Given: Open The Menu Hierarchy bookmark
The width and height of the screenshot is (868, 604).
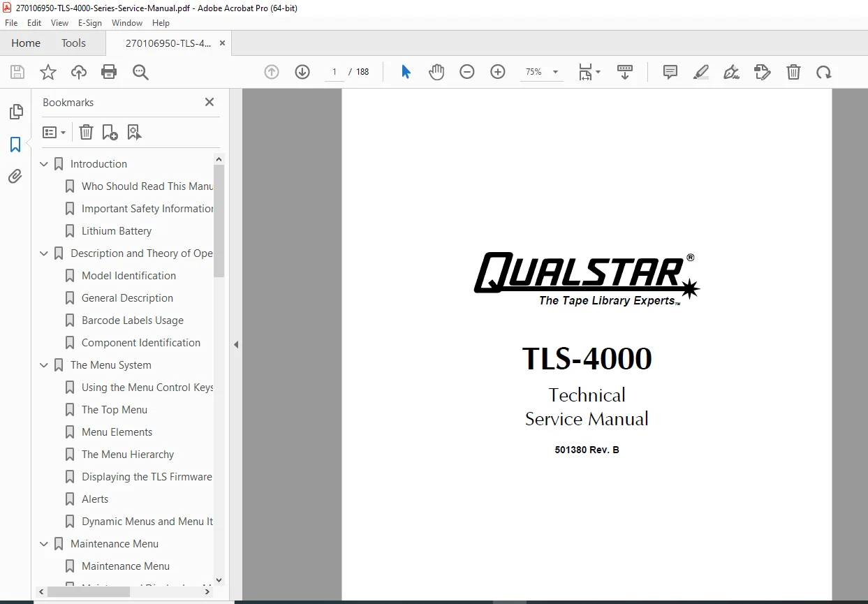Looking at the screenshot, I should click(x=128, y=455).
